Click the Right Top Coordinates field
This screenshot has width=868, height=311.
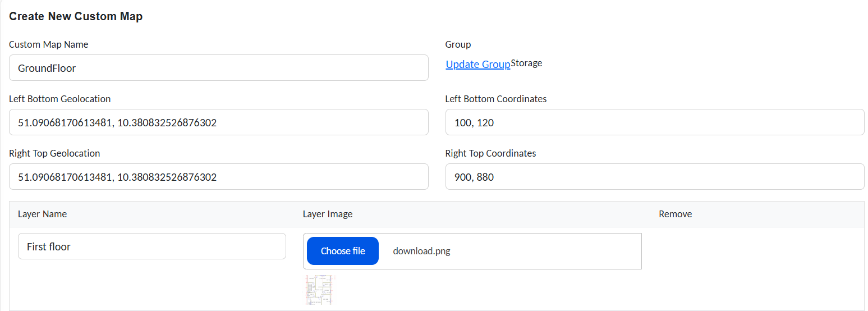(x=654, y=177)
